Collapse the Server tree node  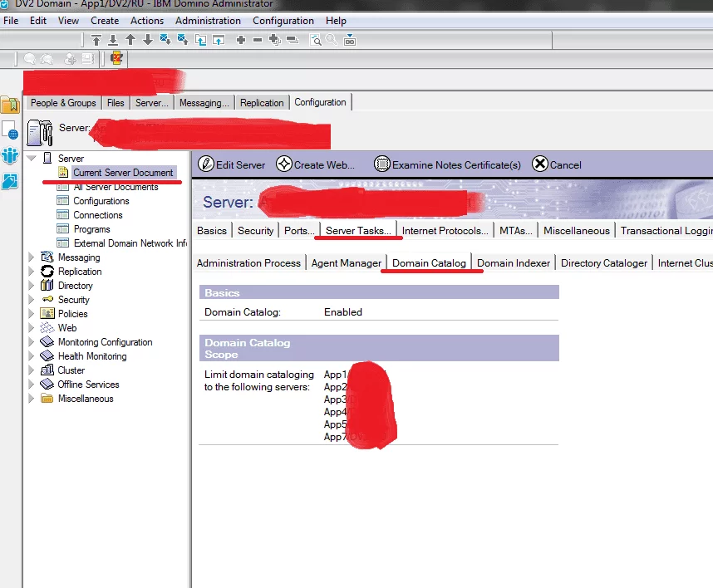point(32,158)
